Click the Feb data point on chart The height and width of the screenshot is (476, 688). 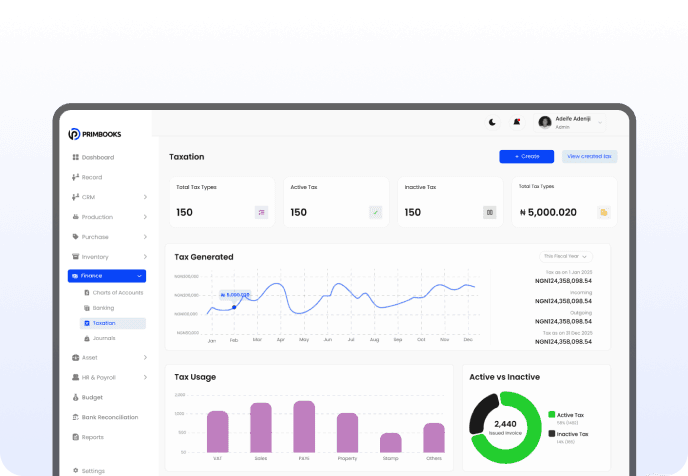point(234,307)
